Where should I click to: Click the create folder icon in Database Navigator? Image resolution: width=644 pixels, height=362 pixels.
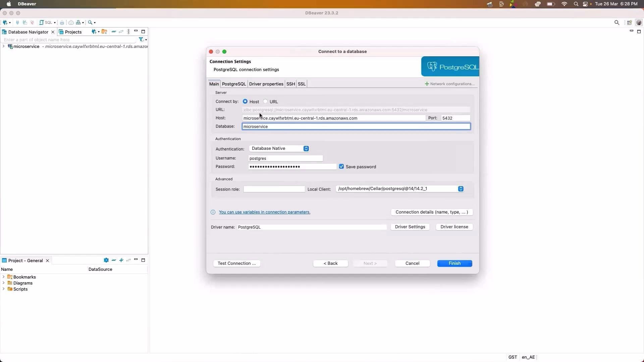104,32
